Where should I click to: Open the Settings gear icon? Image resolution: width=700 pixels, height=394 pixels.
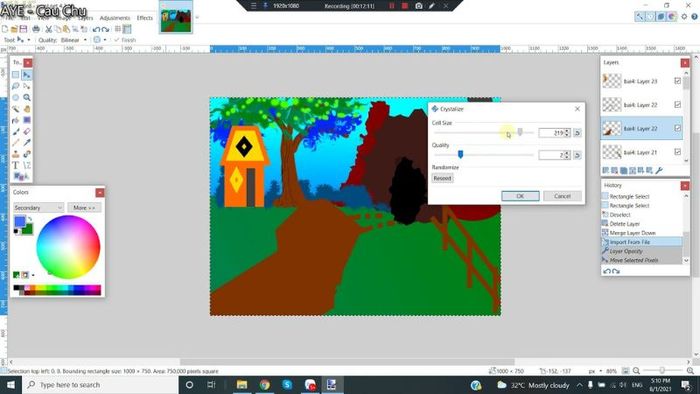(684, 17)
